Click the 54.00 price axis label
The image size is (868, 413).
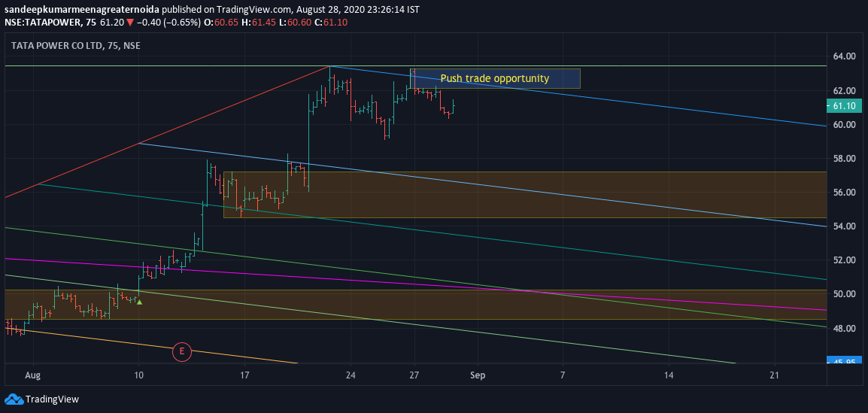click(x=845, y=226)
